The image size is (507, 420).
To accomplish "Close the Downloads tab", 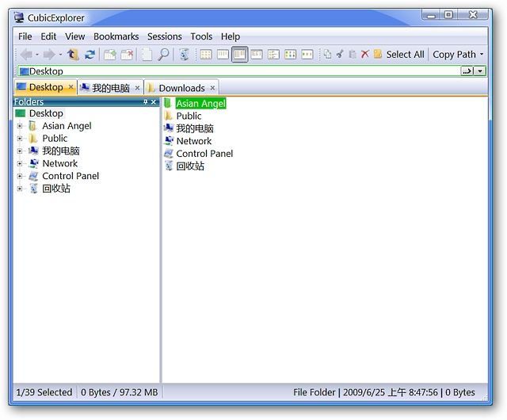I will 212,88.
